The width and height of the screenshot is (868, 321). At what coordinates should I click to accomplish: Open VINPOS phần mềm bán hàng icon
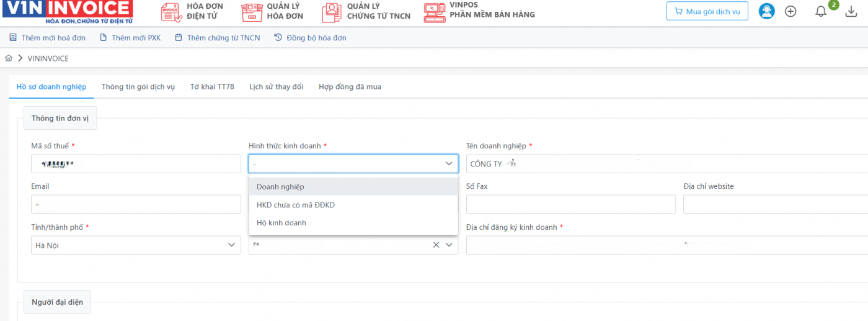435,12
